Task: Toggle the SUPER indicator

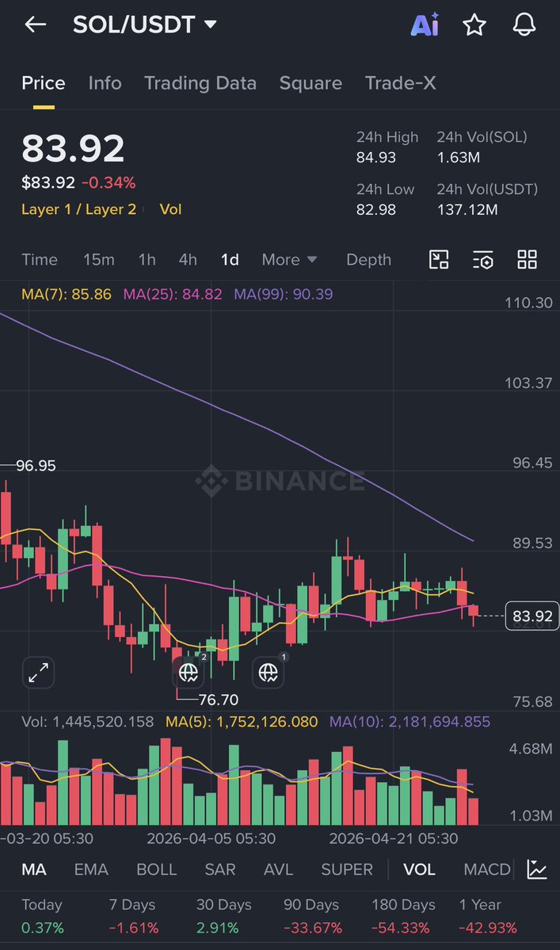Action: [347, 869]
